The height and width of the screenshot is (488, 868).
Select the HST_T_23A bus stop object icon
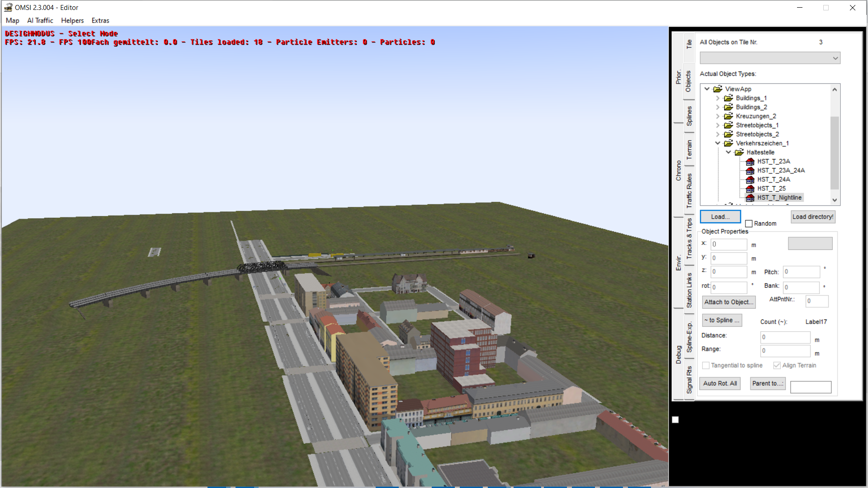[750, 161]
